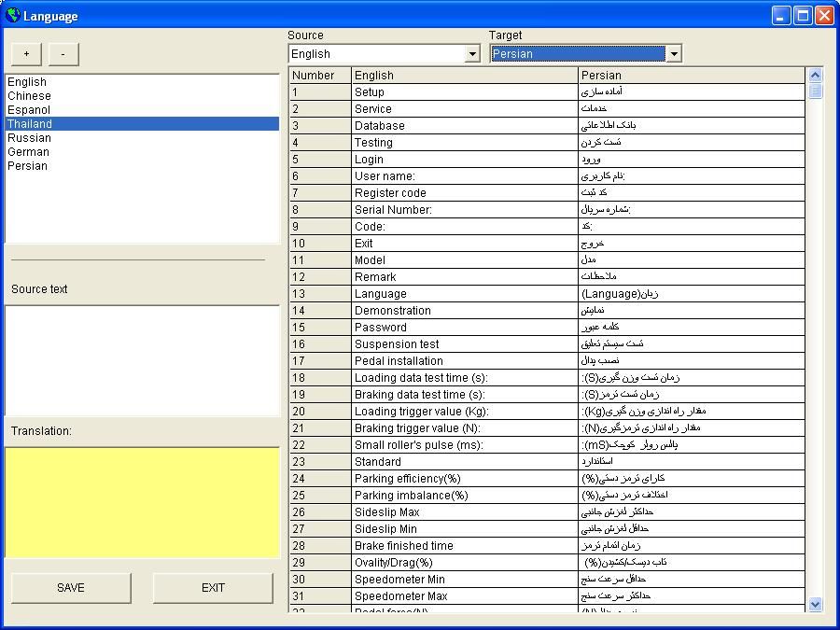
Task: Click inside the yellow Translation text box
Action: tap(142, 502)
